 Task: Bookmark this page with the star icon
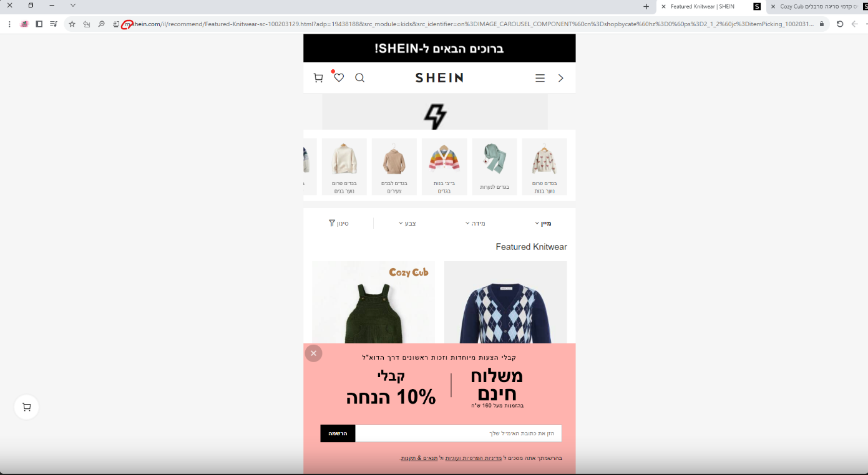(x=72, y=24)
